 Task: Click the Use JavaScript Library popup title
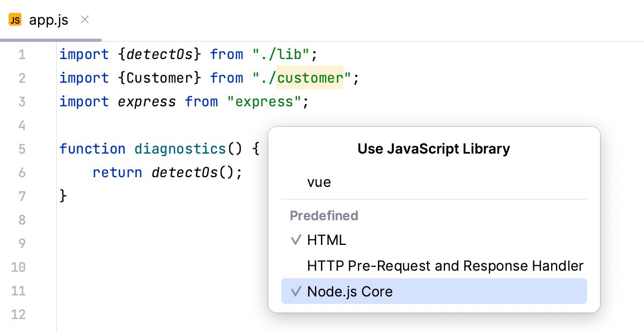(434, 149)
